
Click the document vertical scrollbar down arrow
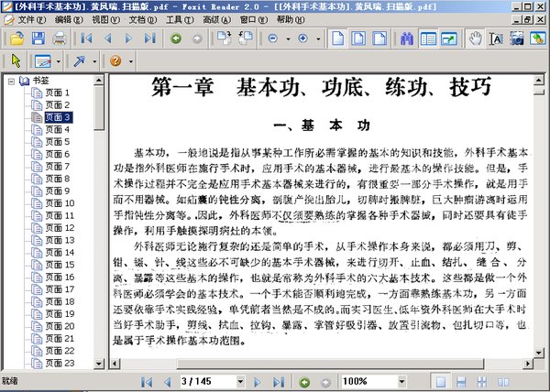pyautogui.click(x=539, y=353)
